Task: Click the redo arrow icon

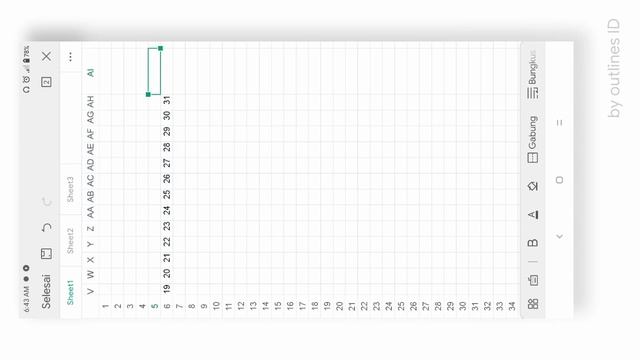Action: click(47, 201)
